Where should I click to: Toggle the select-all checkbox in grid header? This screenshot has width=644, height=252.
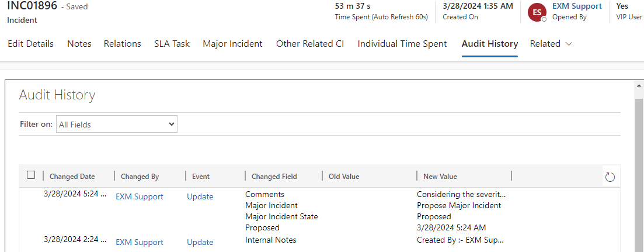31,175
